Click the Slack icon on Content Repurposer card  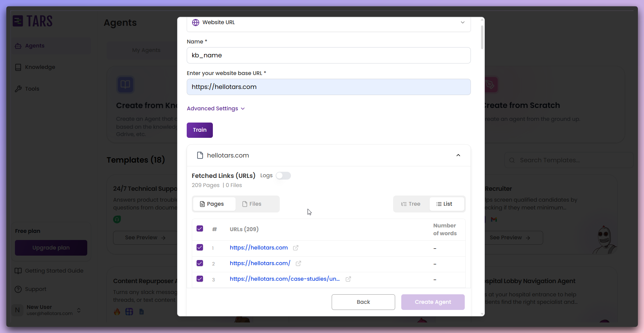point(129,312)
